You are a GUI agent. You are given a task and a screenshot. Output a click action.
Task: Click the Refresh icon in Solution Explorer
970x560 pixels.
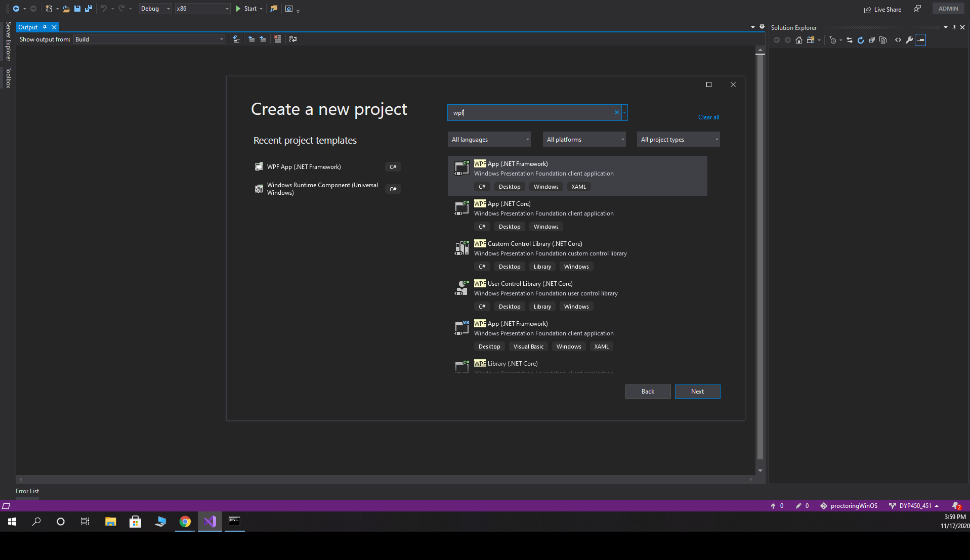tap(861, 40)
